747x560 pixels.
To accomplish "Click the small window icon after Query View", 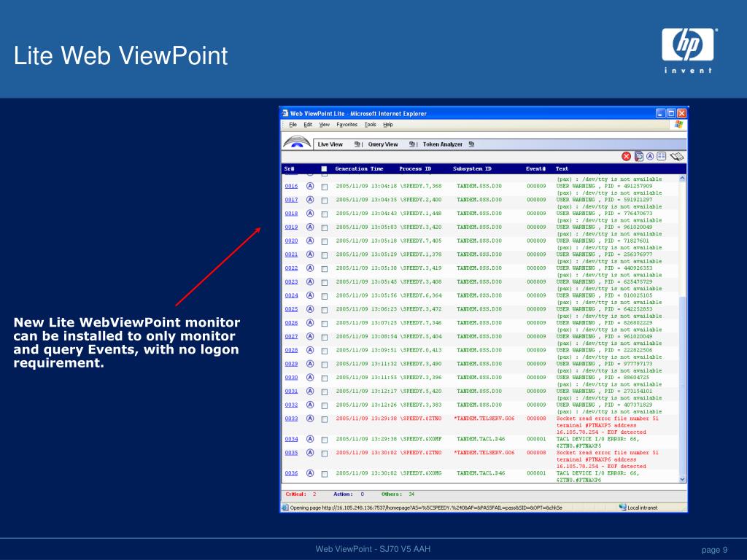I will (x=412, y=144).
